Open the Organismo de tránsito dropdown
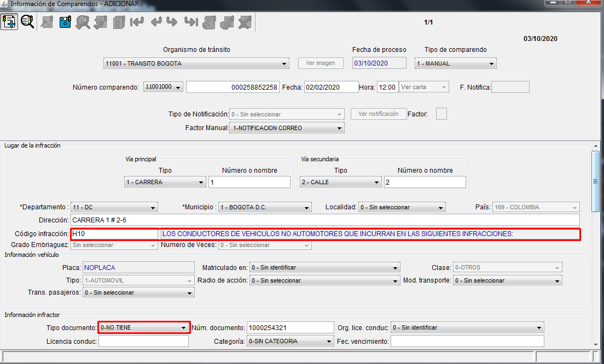This screenshot has height=364, width=604. click(196, 63)
